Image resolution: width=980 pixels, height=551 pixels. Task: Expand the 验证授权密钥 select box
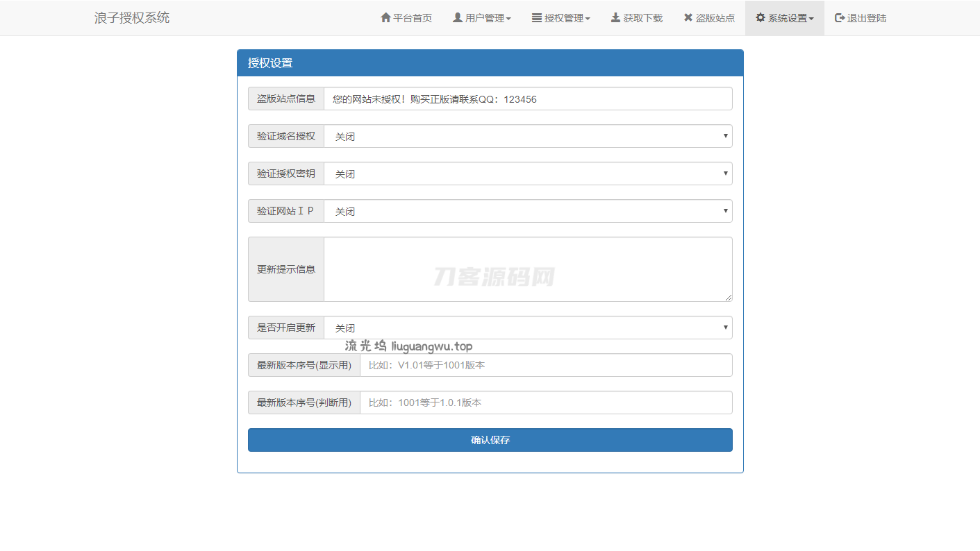(528, 174)
